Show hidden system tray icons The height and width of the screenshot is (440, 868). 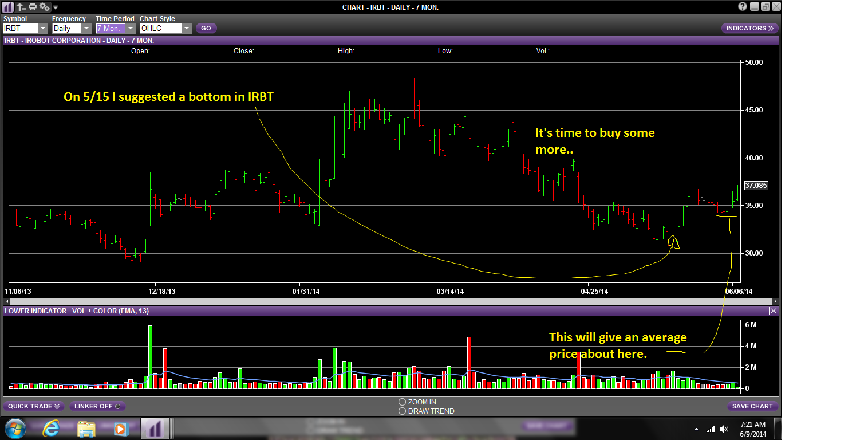[x=697, y=429]
